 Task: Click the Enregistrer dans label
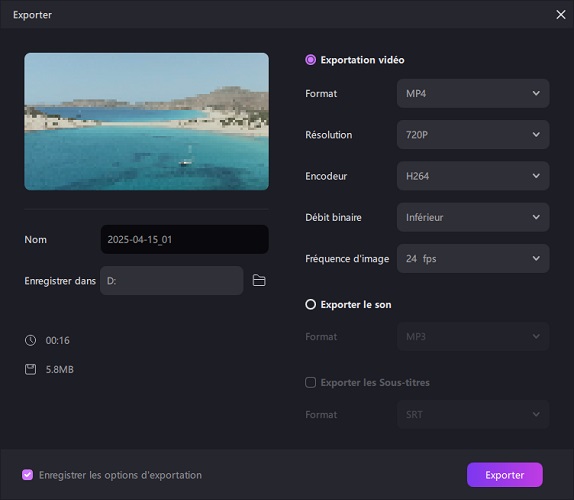[x=60, y=281]
